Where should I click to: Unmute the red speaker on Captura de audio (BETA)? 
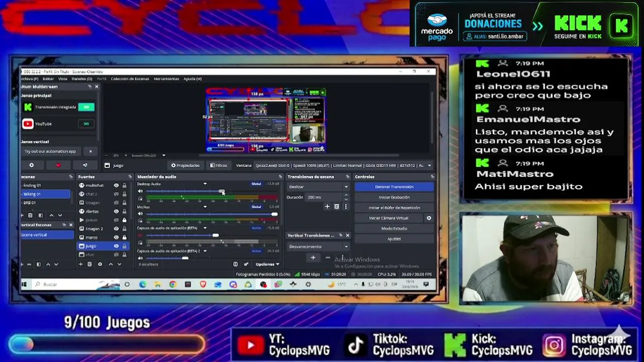click(140, 235)
